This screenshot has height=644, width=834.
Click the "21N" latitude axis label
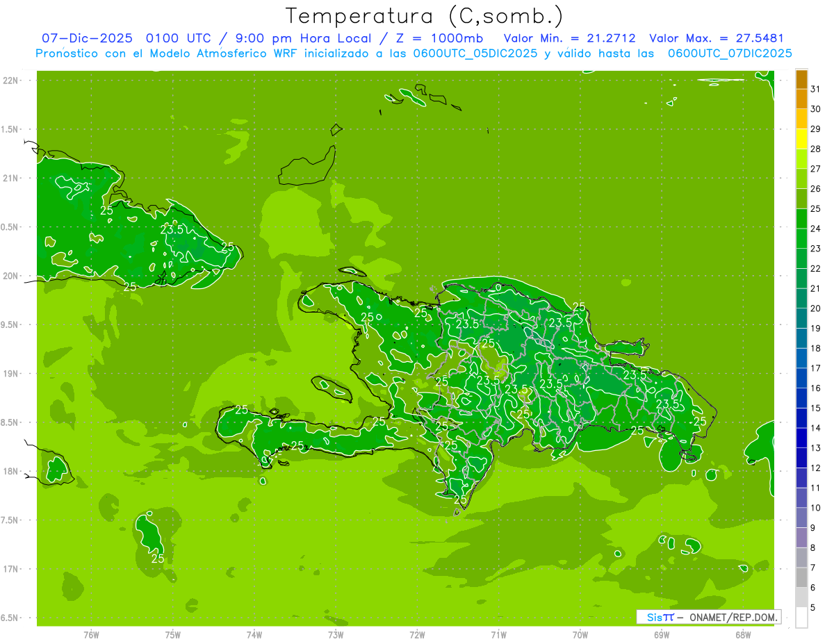11,178
